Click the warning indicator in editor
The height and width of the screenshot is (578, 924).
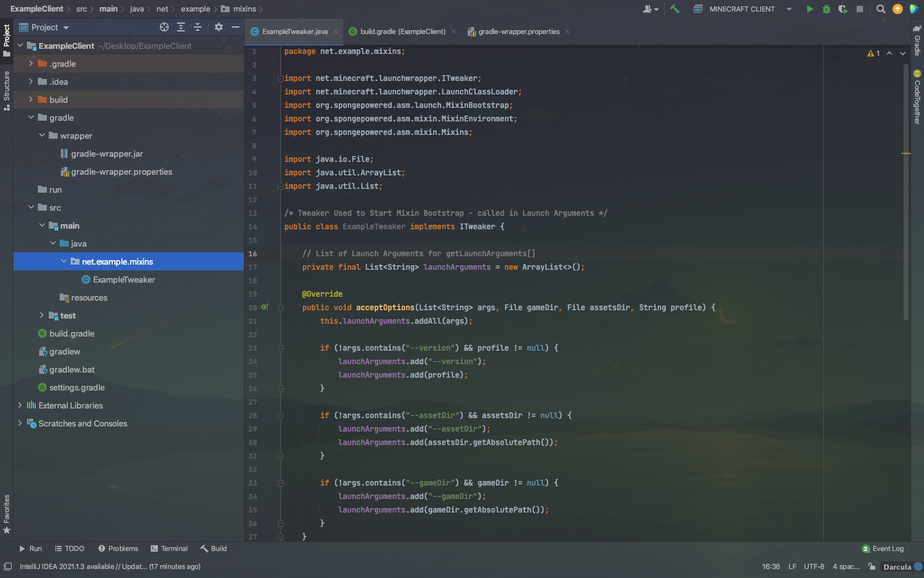tap(873, 53)
